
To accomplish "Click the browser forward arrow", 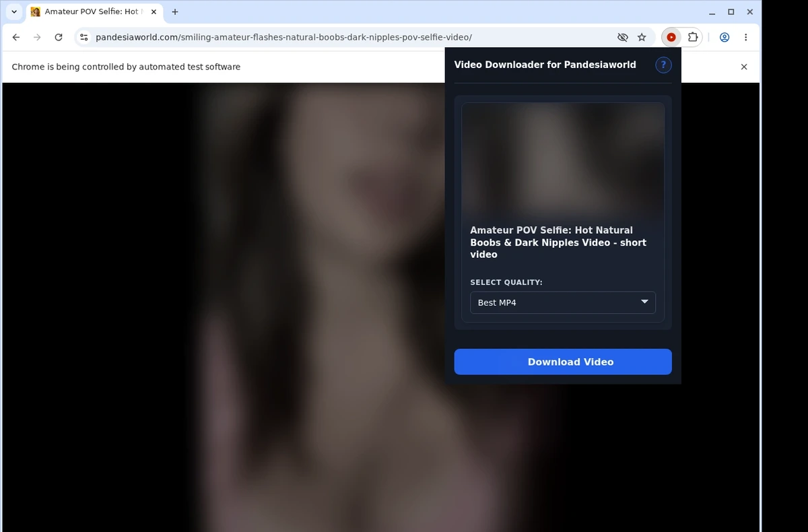I will pos(37,38).
